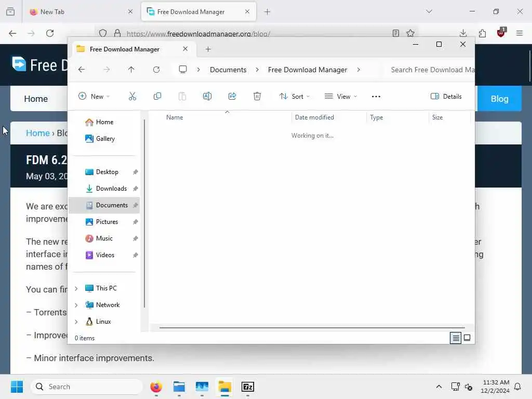Open Firefox extensions puzzle icon
The width and height of the screenshot is (532, 399).
click(482, 33)
